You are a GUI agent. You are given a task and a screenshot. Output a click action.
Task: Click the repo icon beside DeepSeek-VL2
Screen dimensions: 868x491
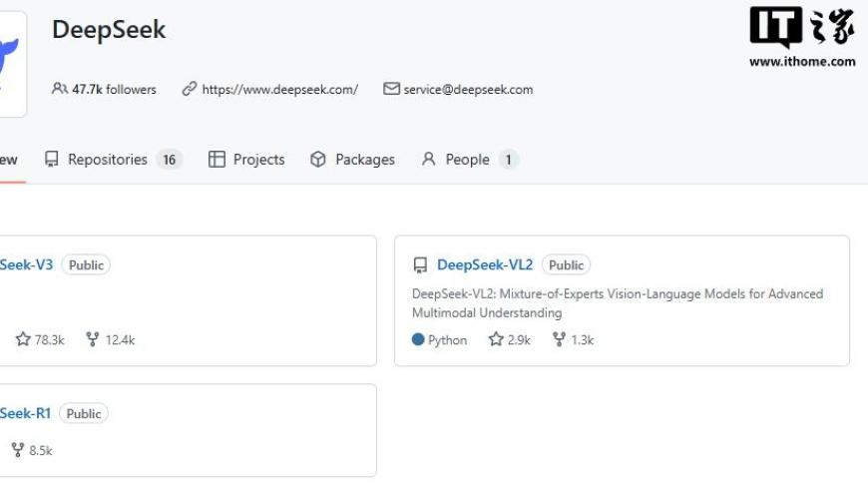(420, 265)
